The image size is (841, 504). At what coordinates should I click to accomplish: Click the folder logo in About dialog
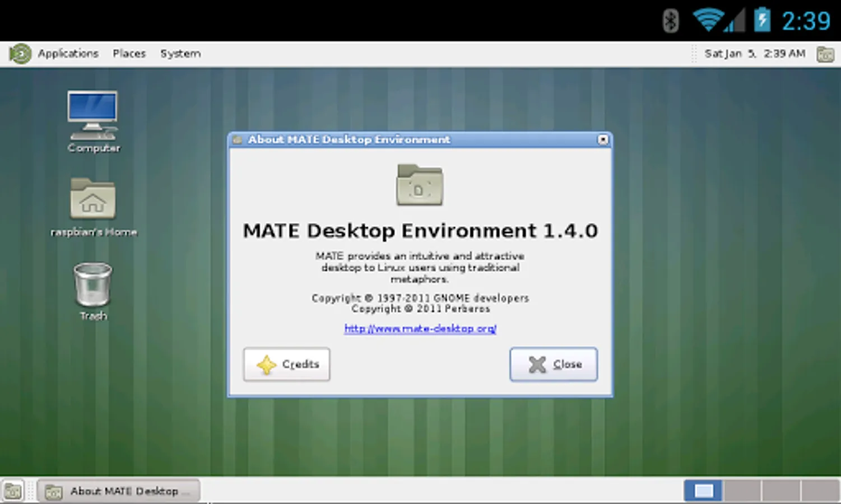420,185
